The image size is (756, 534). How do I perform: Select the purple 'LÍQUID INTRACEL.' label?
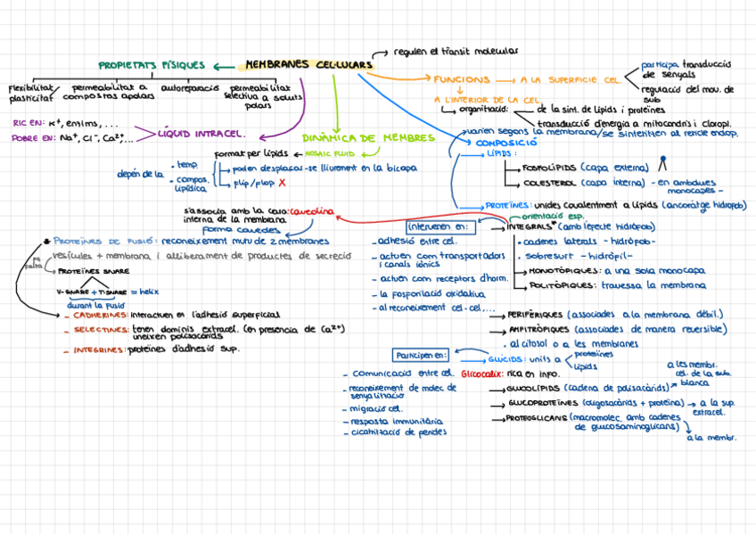201,134
